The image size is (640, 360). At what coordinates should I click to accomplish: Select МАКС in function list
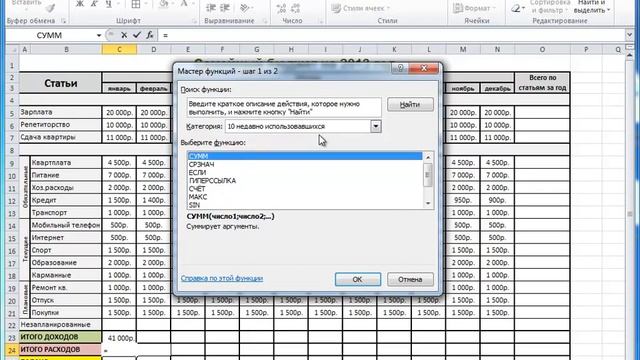point(304,197)
